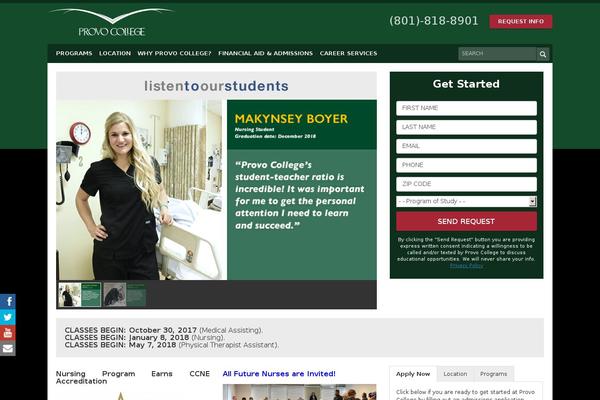
Task: Click the phone number (801)-818-8901
Action: point(434,21)
